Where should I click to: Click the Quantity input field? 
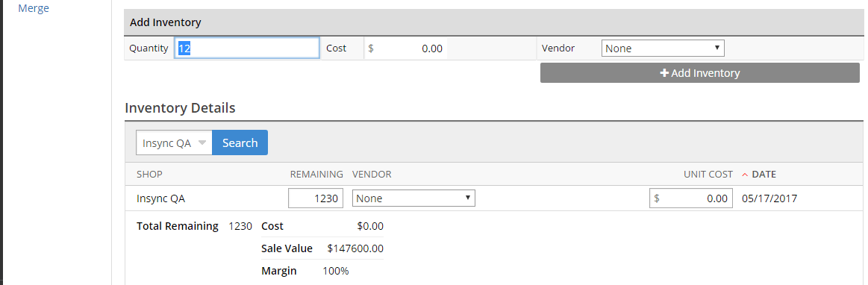[x=247, y=48]
